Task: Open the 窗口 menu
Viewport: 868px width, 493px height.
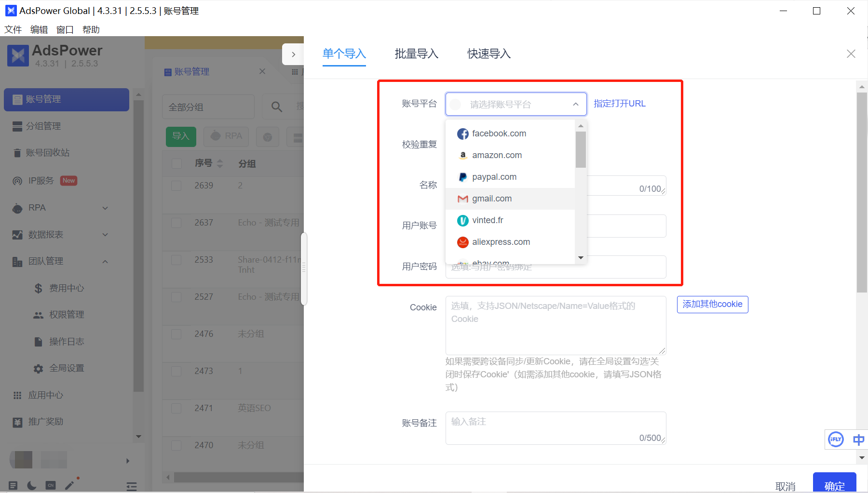Action: pos(65,29)
